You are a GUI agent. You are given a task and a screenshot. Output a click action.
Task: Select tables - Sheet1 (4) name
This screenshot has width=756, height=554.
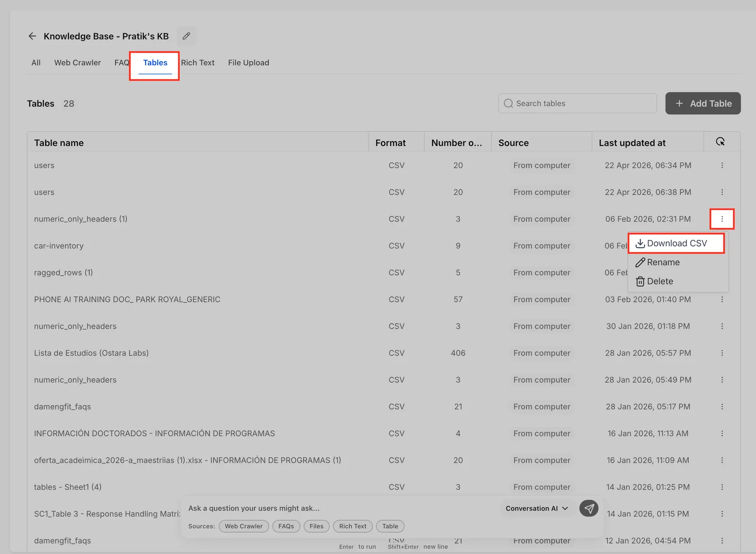tap(68, 487)
